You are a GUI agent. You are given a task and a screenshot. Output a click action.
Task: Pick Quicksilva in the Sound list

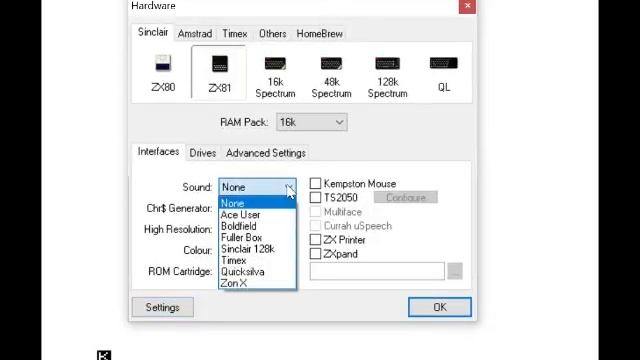tap(257, 272)
